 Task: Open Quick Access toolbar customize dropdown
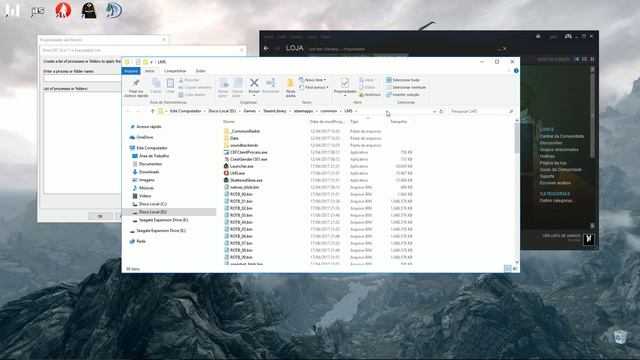click(151, 62)
